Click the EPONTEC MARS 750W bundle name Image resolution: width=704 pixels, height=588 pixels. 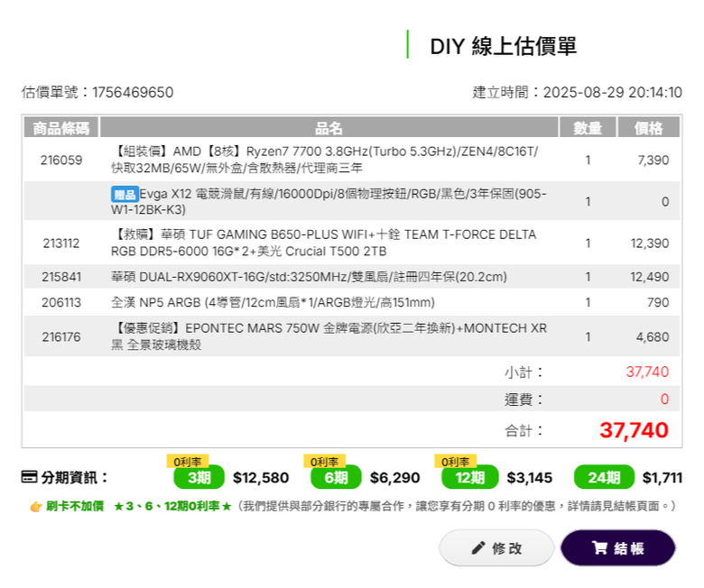point(329,336)
